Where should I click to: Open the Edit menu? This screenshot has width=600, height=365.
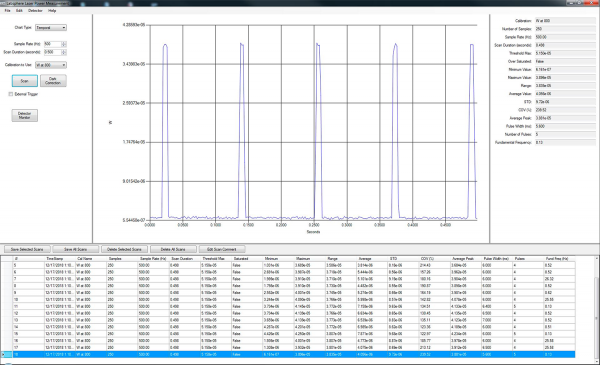pyautogui.click(x=19, y=11)
